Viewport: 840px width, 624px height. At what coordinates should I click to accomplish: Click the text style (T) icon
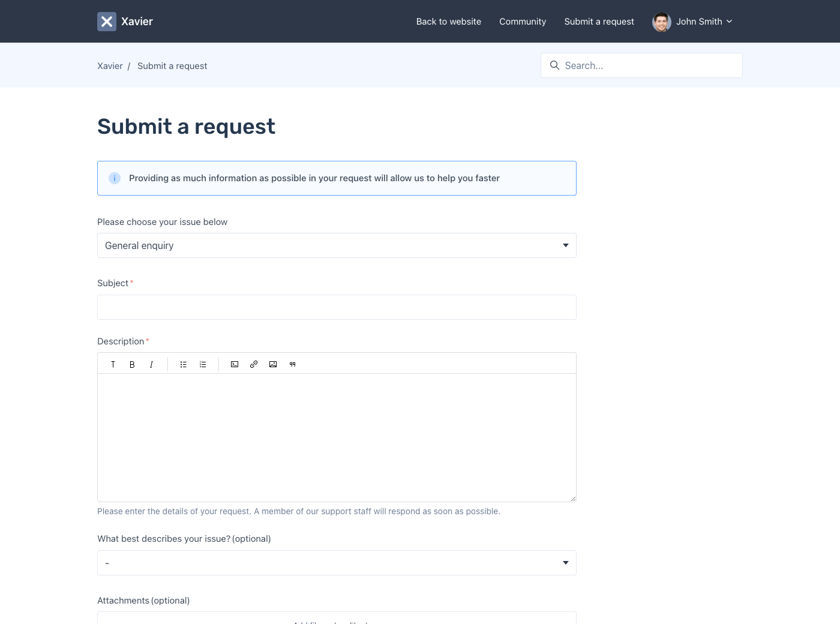point(113,364)
